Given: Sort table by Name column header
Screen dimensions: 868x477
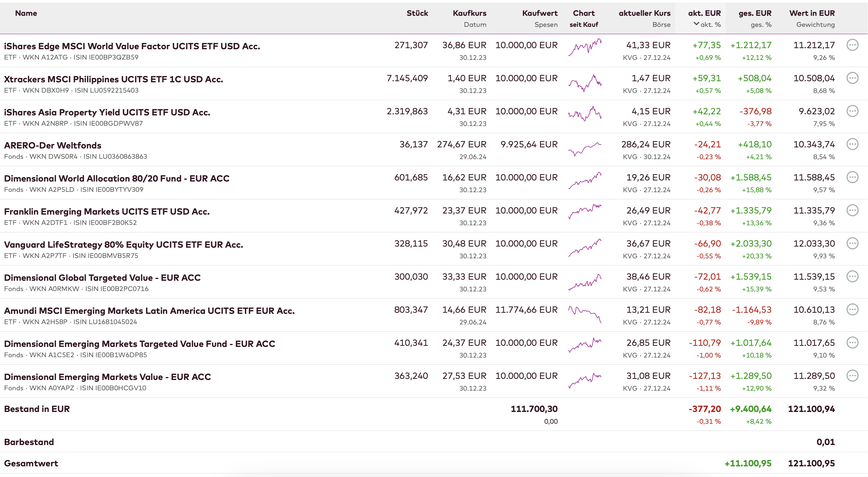Looking at the screenshot, I should pyautogui.click(x=26, y=13).
